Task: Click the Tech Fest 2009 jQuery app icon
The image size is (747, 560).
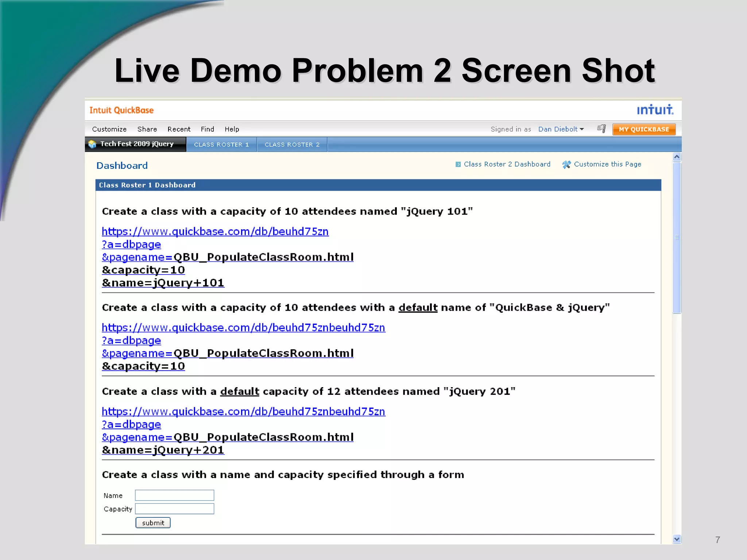Action: (x=92, y=144)
